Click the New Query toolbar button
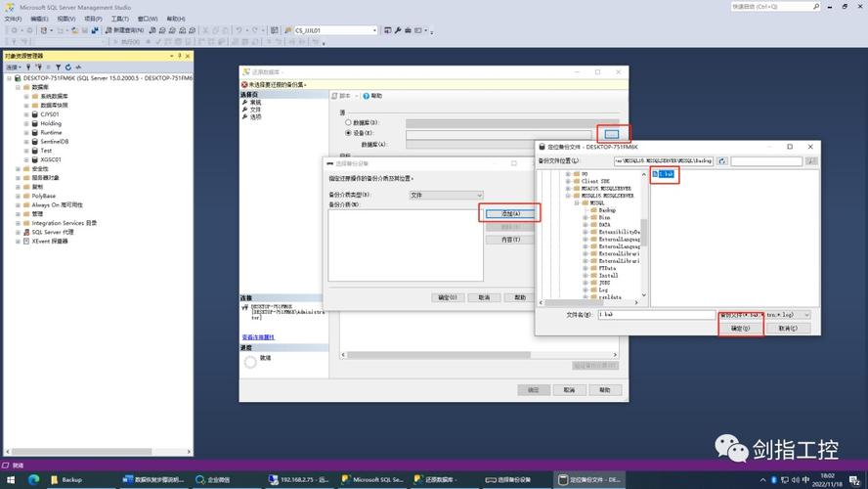Screen dimensions: 868x489 pyautogui.click(x=126, y=30)
